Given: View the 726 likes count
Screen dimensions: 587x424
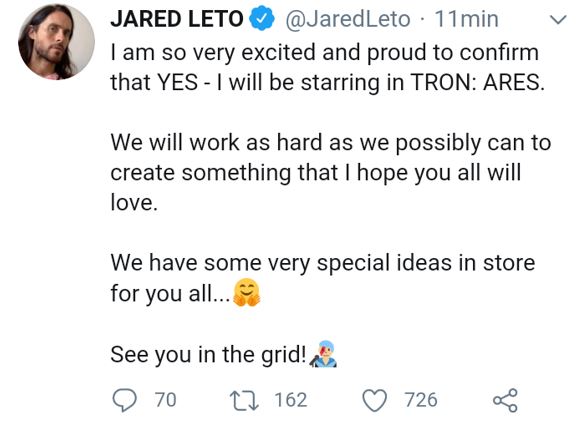Looking at the screenshot, I should coord(421,400).
